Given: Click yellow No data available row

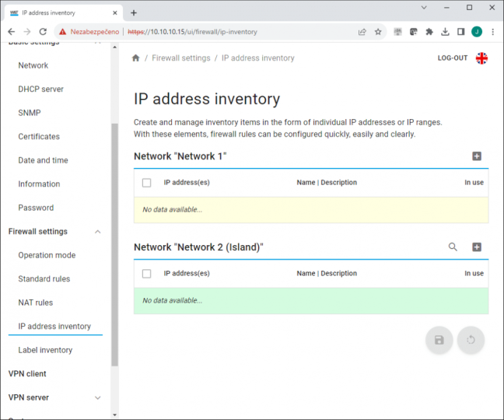Looking at the screenshot, I should 311,210.
